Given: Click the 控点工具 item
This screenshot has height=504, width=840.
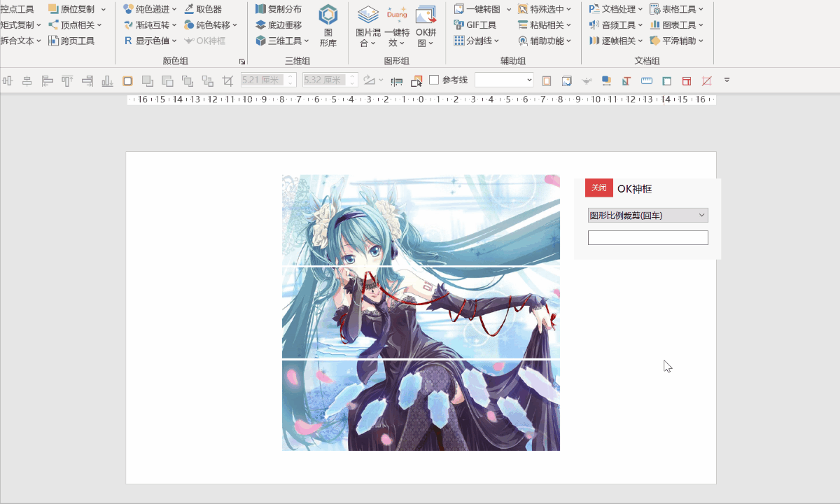Looking at the screenshot, I should (x=17, y=9).
